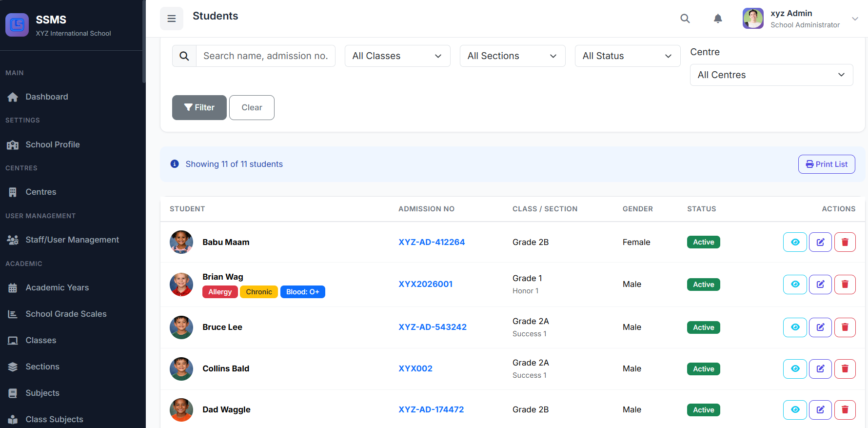This screenshot has width=868, height=428.
Task: Toggle the hamburger sidebar menu button
Action: click(172, 19)
